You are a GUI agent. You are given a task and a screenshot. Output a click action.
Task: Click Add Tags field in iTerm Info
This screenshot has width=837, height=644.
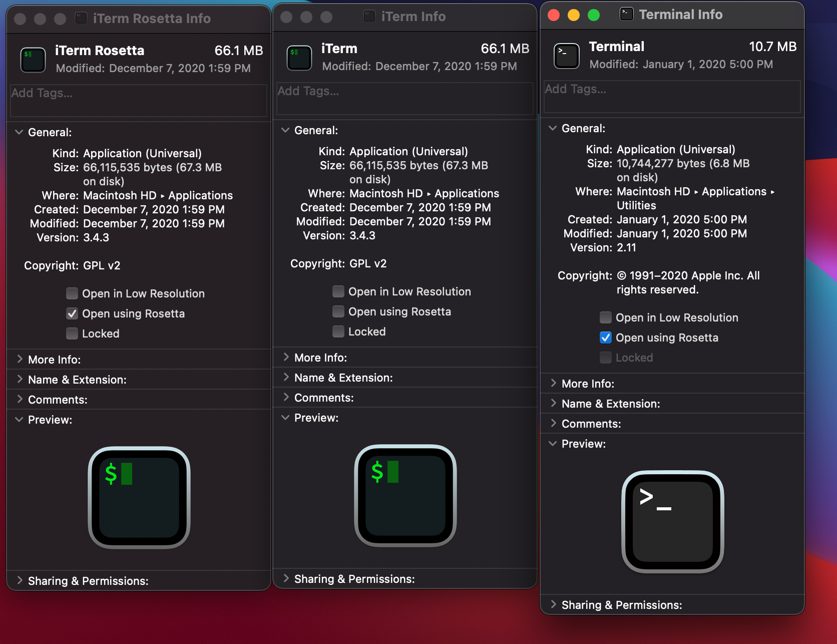405,99
